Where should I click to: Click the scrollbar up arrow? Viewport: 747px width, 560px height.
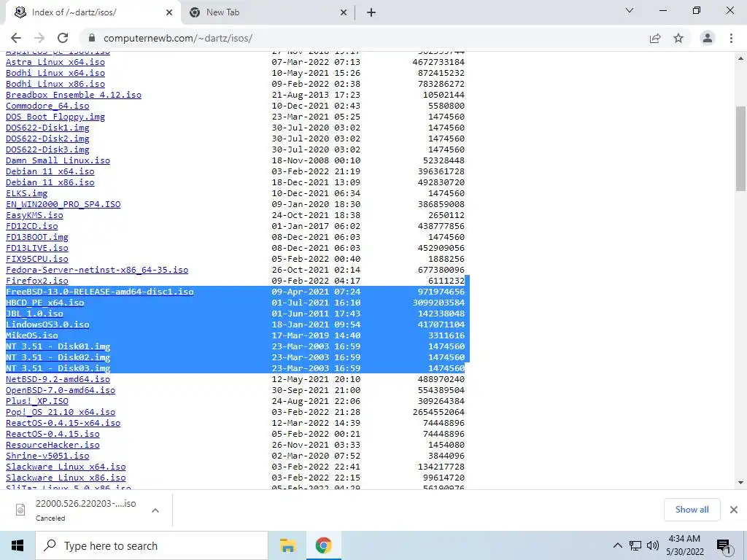point(741,58)
